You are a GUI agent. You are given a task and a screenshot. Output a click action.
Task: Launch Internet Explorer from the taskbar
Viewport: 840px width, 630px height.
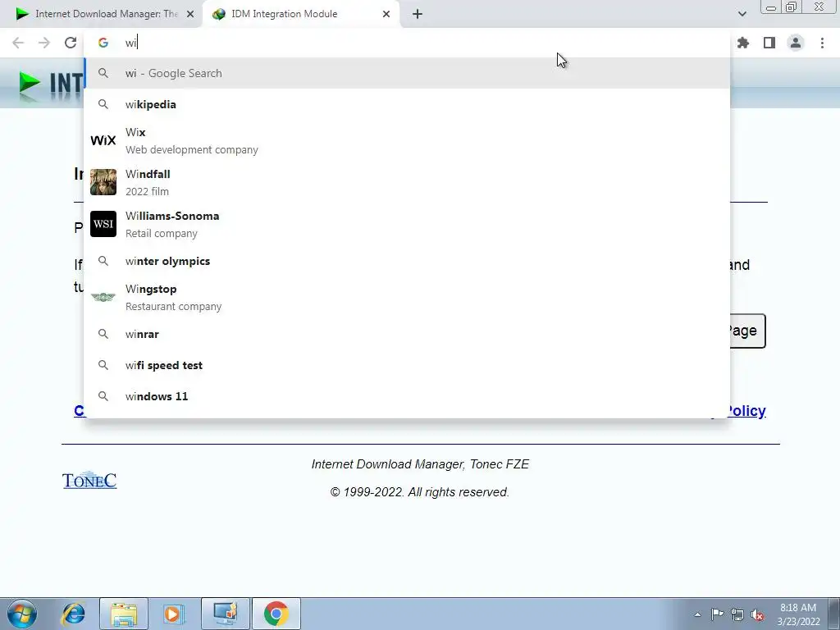[73, 614]
